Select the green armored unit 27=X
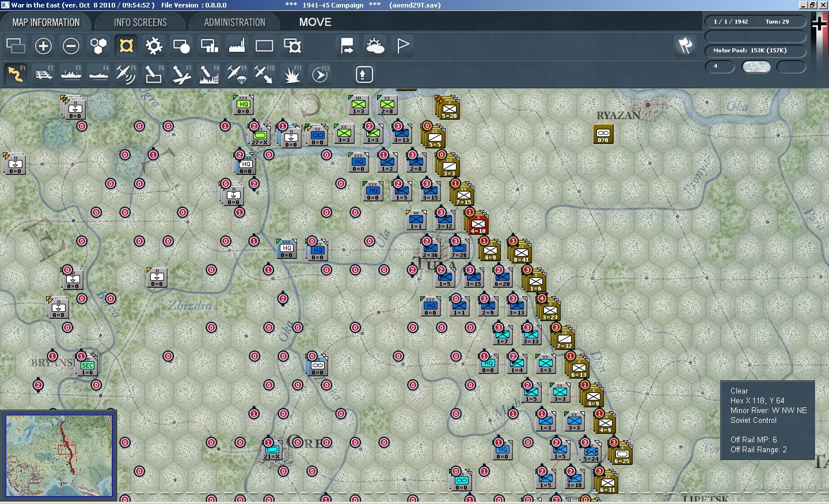This screenshot has height=504, width=829. click(x=260, y=136)
